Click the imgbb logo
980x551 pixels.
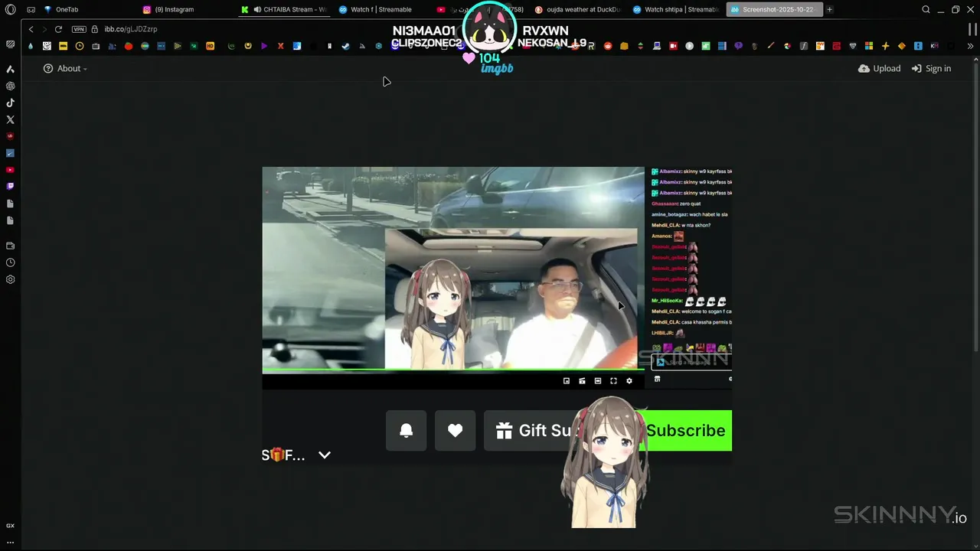pyautogui.click(x=497, y=68)
